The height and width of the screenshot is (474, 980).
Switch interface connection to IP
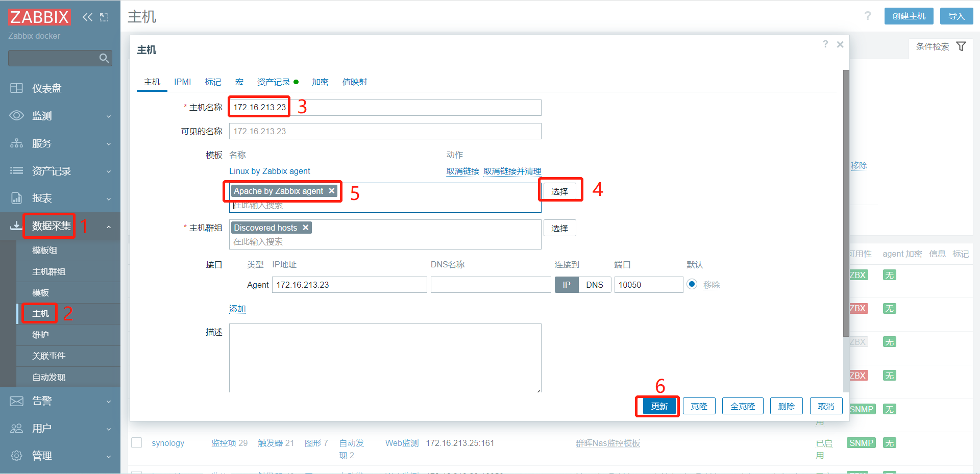[x=567, y=285]
